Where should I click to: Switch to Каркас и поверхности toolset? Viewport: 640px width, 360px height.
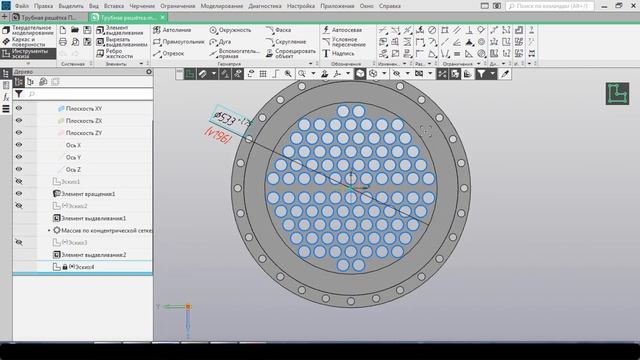point(28,42)
